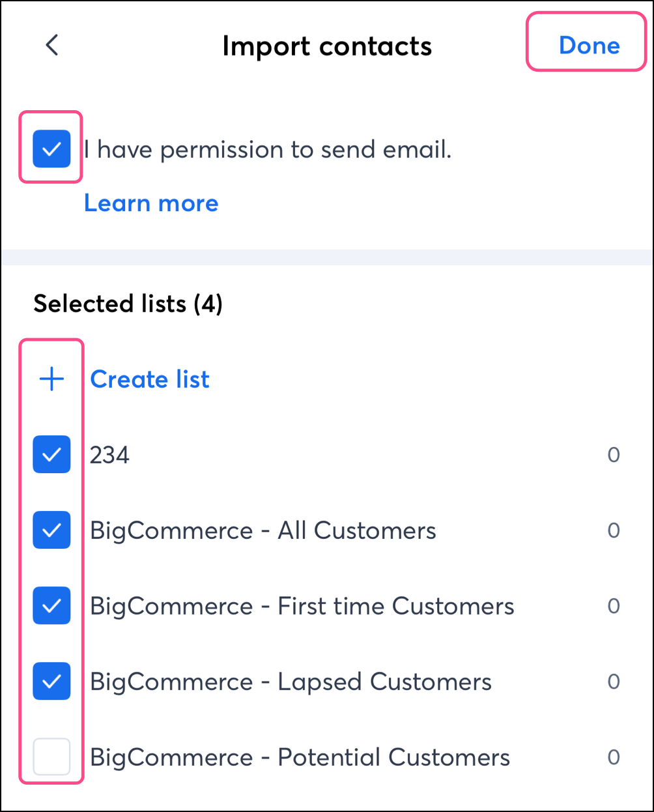Tap the Done button
This screenshot has width=654, height=812.
coord(589,45)
